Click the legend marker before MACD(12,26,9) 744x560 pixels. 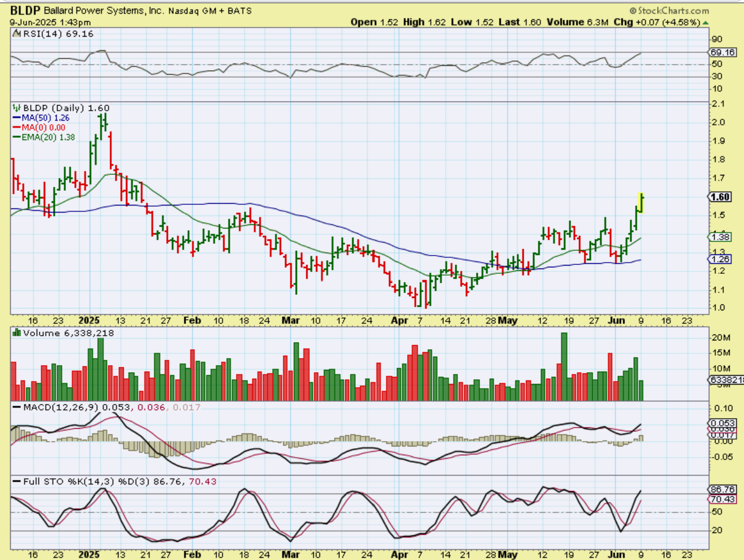(16, 407)
